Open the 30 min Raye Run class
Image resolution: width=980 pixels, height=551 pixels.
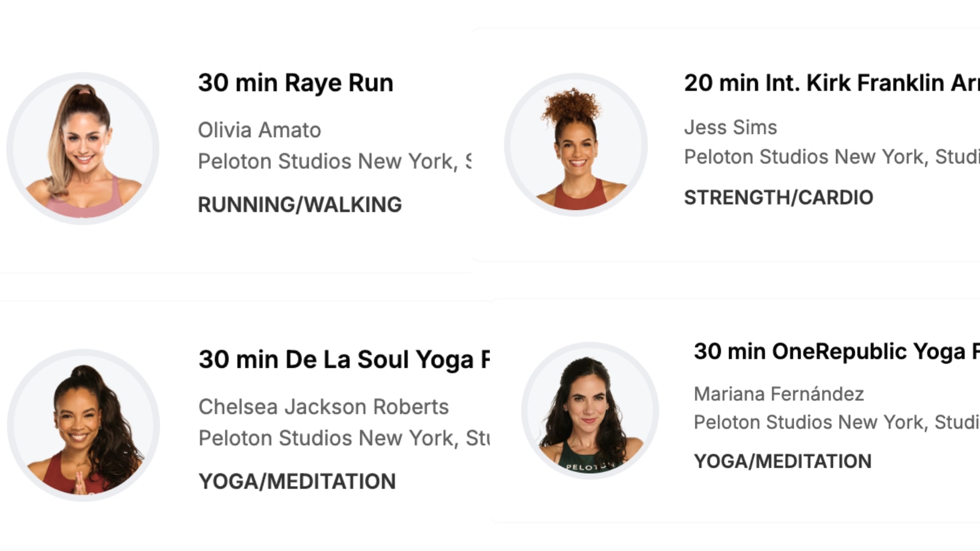pos(295,83)
